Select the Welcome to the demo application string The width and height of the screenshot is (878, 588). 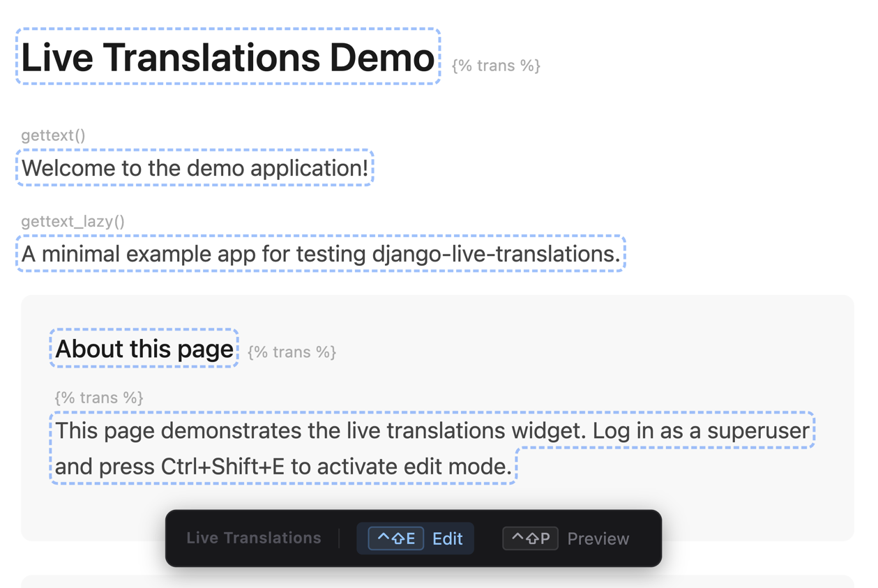tap(195, 168)
